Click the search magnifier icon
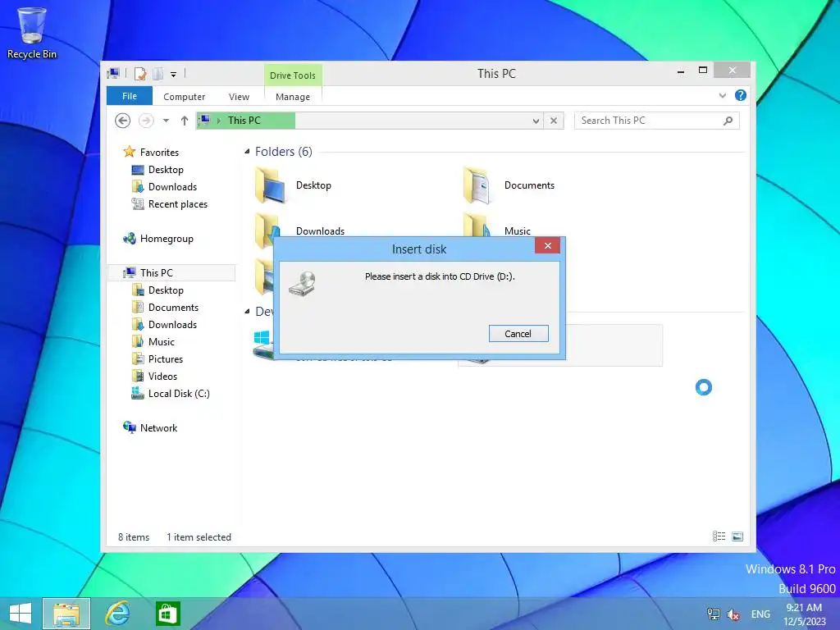The image size is (840, 630). [x=728, y=121]
